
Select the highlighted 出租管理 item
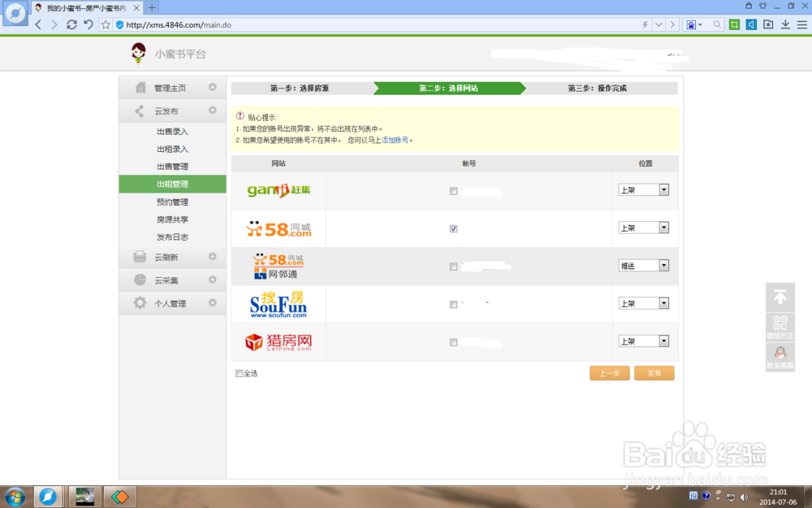pos(172,184)
